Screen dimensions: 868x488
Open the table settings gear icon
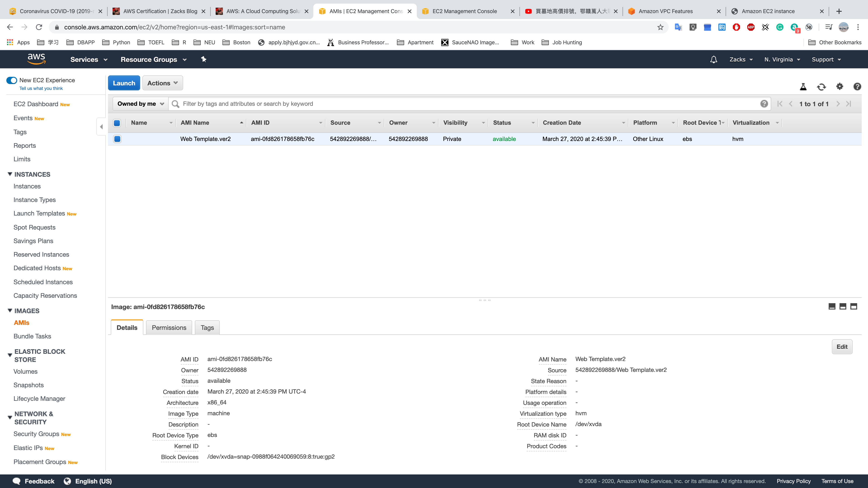coord(839,87)
